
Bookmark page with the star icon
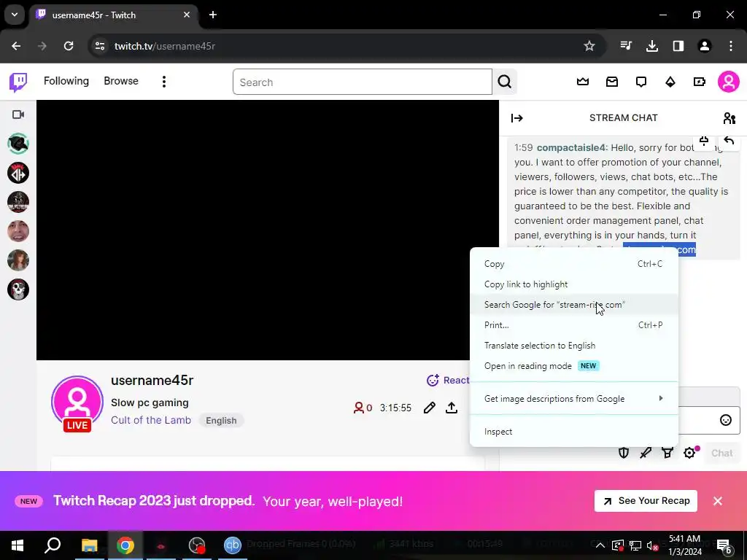point(589,46)
